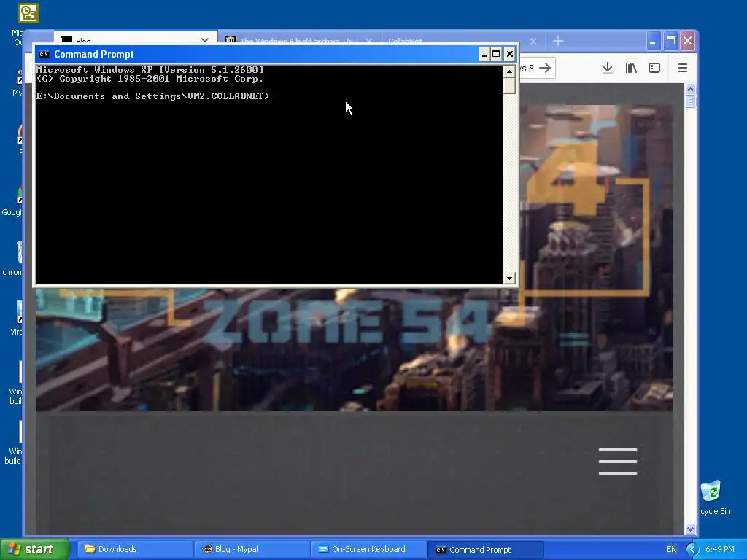Click the browser page scroll up arrow

pyautogui.click(x=690, y=89)
